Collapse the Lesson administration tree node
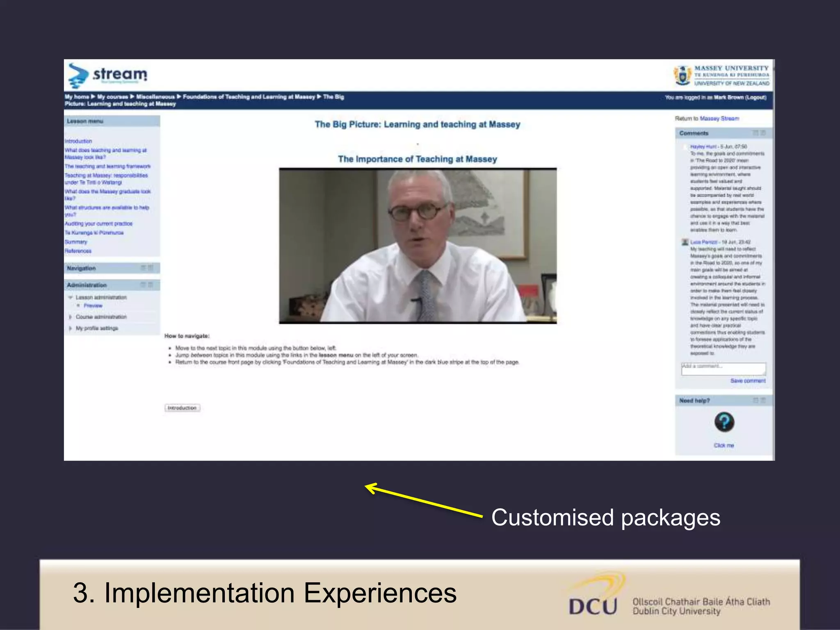The image size is (840, 630). pos(71,297)
